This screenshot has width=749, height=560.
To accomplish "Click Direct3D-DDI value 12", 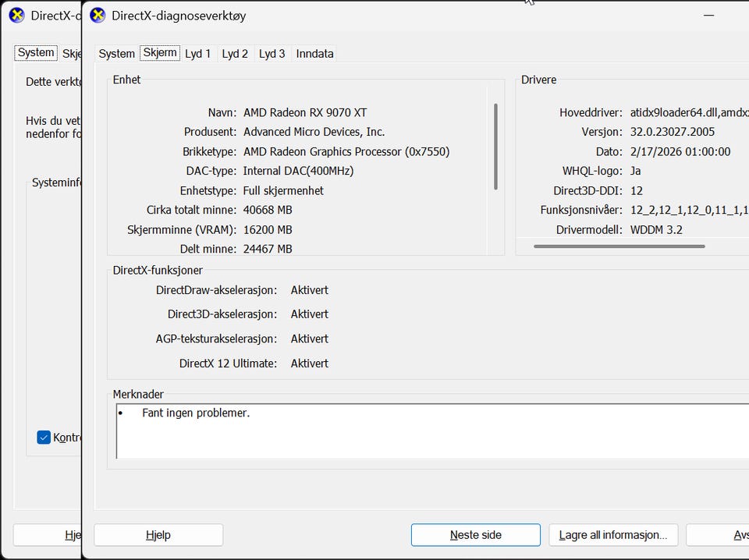I will (x=637, y=191).
